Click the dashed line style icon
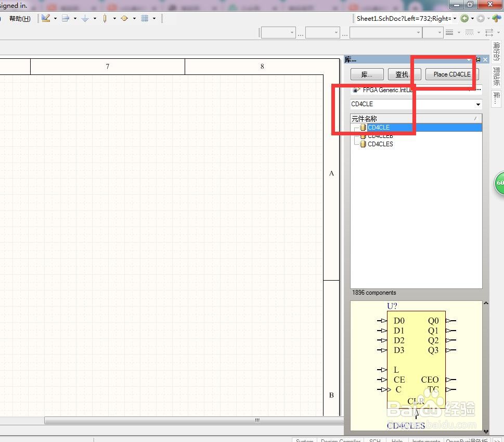This screenshot has width=504, height=442. click(x=469, y=32)
